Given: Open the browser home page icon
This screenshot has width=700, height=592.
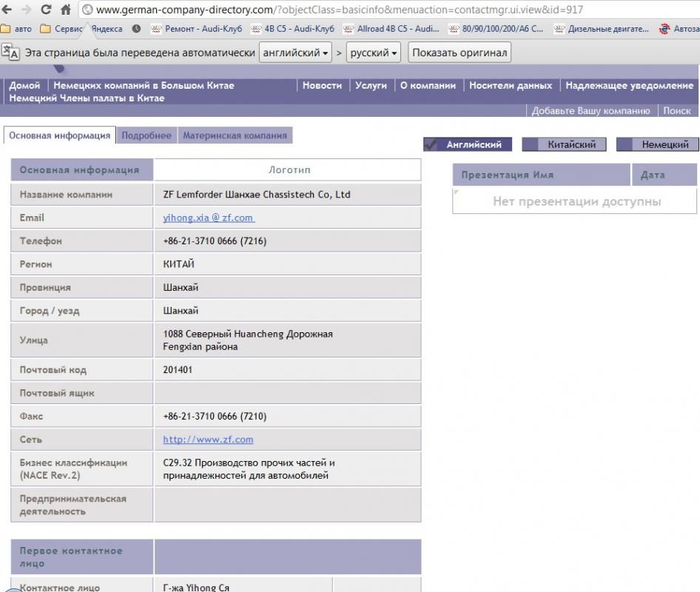Looking at the screenshot, I should [66, 10].
